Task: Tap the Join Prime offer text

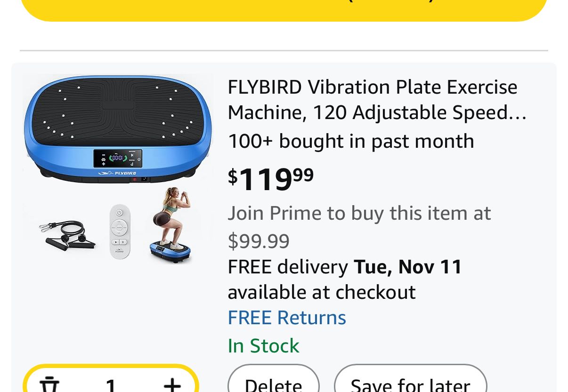Action: tap(359, 213)
